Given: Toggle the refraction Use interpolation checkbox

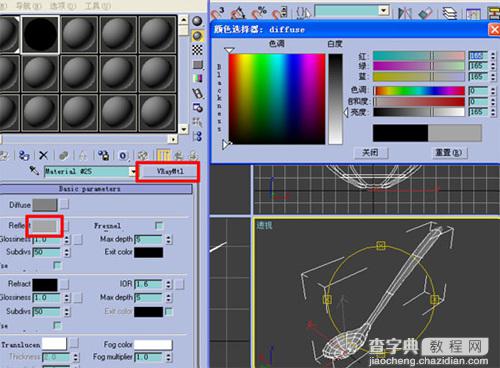Looking at the screenshot, I should coord(57,325).
